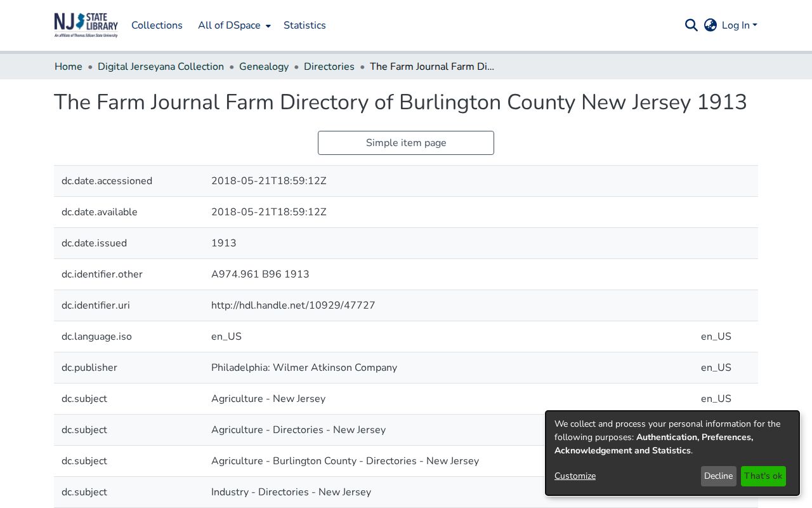Screen dimensions: 812x508
Task: Switch to Simple item page
Action: 406,143
